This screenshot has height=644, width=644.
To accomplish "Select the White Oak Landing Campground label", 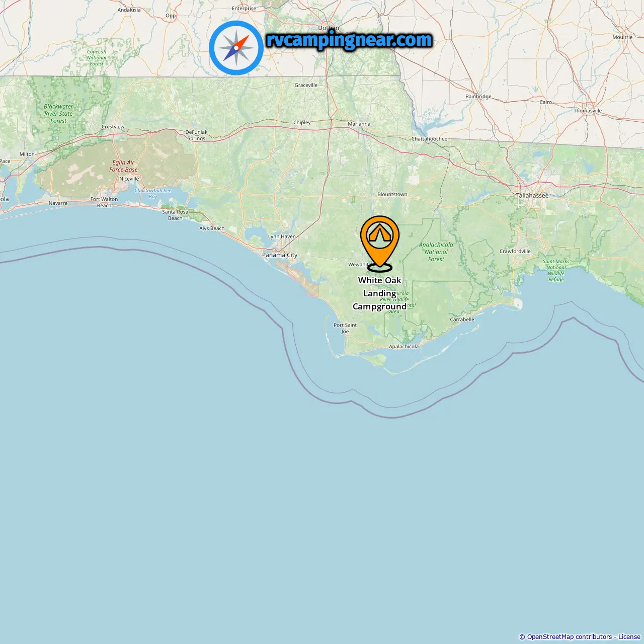I will 380,293.
